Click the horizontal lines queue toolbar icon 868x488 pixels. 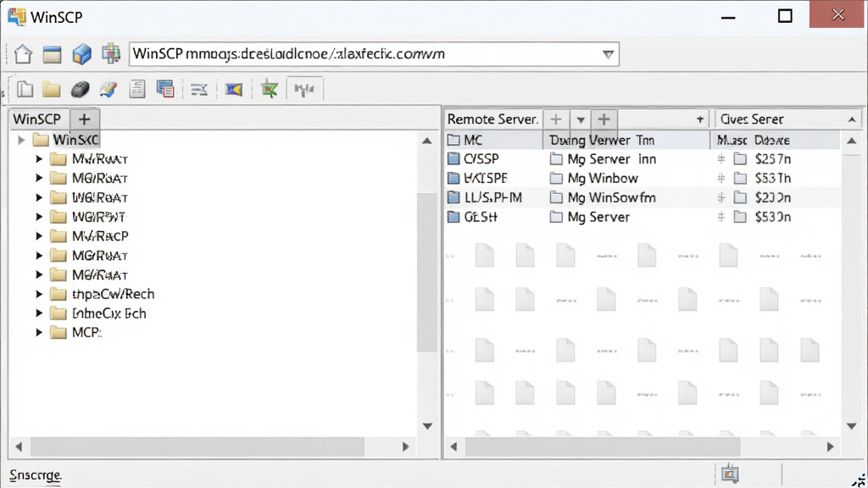point(198,90)
